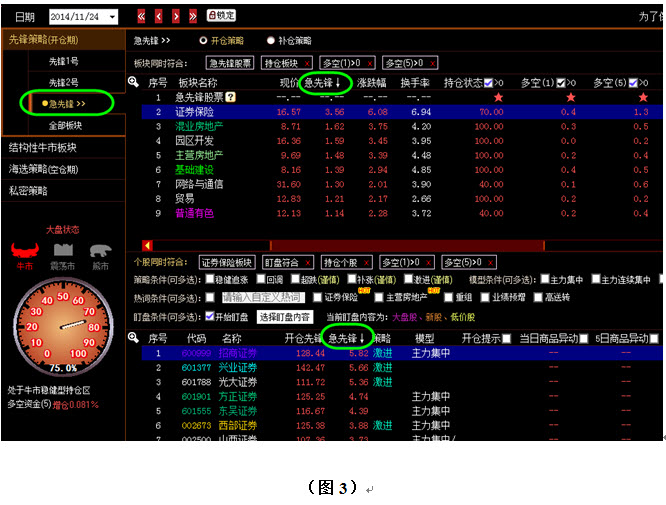The width and height of the screenshot is (666, 505).
Task: Click the 锁定 lock icon
Action: [x=221, y=16]
